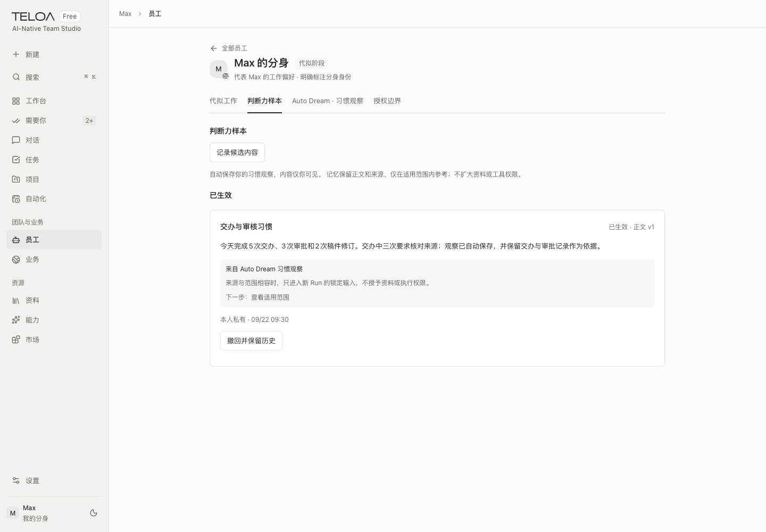Screen dimensions: 766x532
Task: Click the 本人私有 · 09/22 09:30 timestamp
Action: point(254,320)
